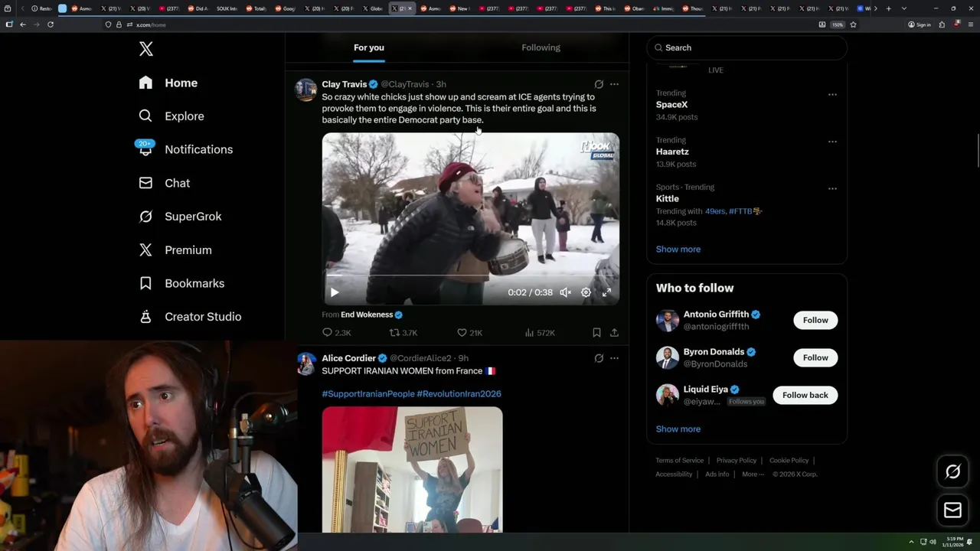Follow Byron Donalds
This screenshot has width=980, height=551.
pos(815,357)
